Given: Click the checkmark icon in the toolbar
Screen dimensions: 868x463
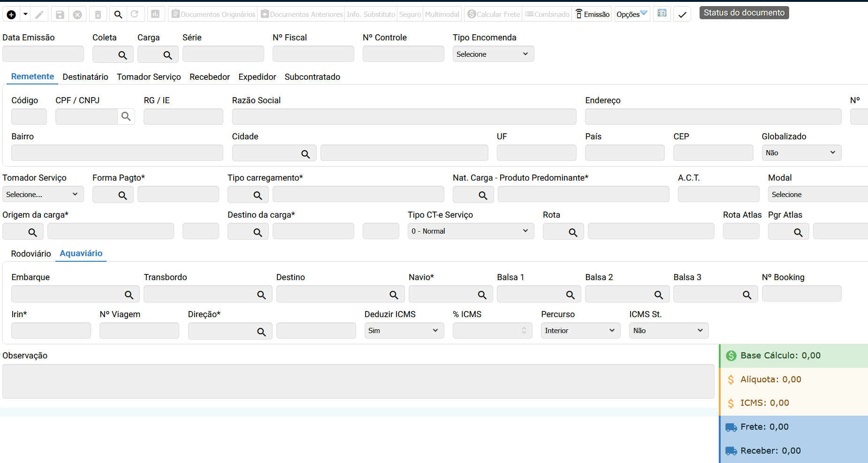Looking at the screenshot, I should (x=682, y=15).
